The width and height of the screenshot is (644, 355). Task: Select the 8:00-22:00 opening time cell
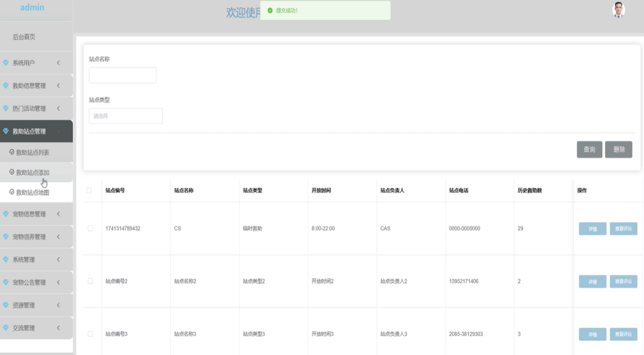[323, 228]
